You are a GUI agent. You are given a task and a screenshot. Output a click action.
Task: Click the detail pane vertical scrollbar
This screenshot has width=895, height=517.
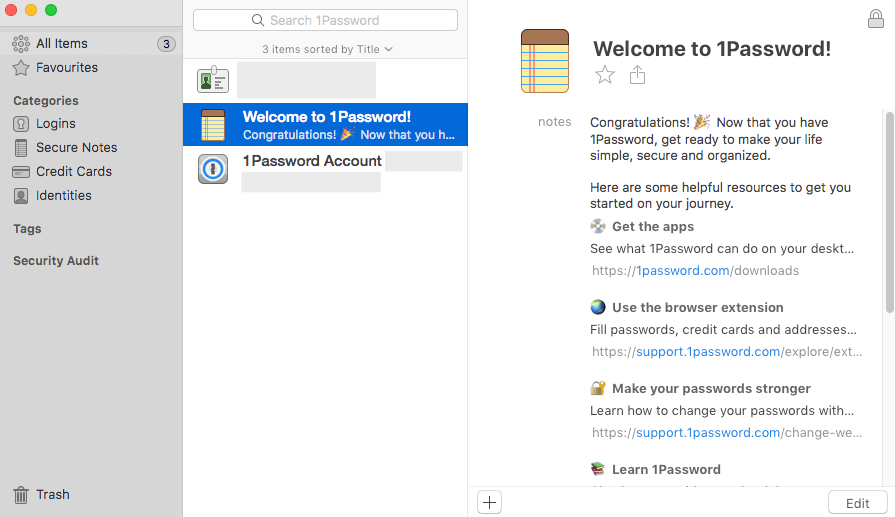pos(889,212)
